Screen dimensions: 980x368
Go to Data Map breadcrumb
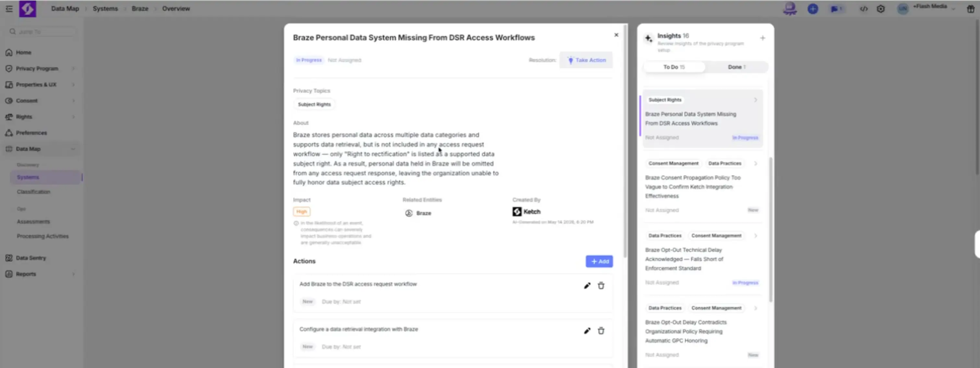(x=65, y=8)
